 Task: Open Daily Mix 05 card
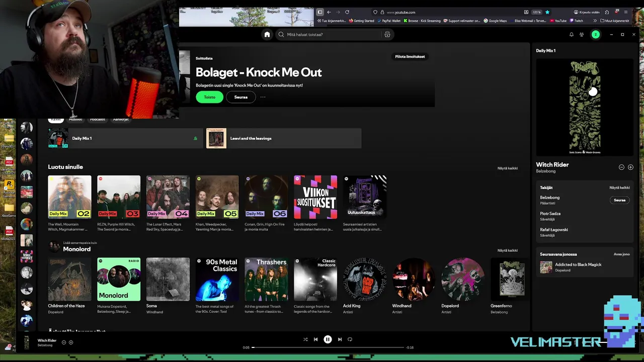[217, 204]
